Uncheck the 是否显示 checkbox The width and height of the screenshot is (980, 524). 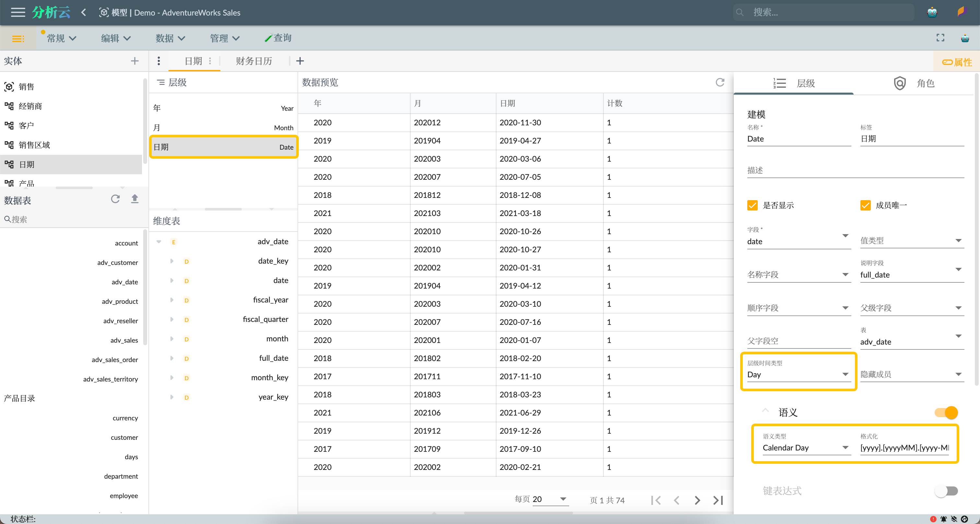pyautogui.click(x=752, y=205)
